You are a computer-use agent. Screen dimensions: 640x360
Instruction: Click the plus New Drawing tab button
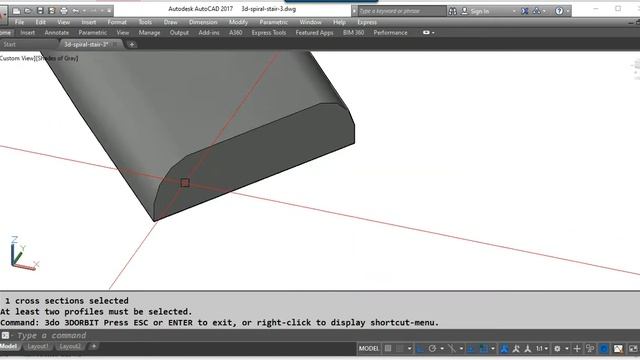click(x=132, y=44)
